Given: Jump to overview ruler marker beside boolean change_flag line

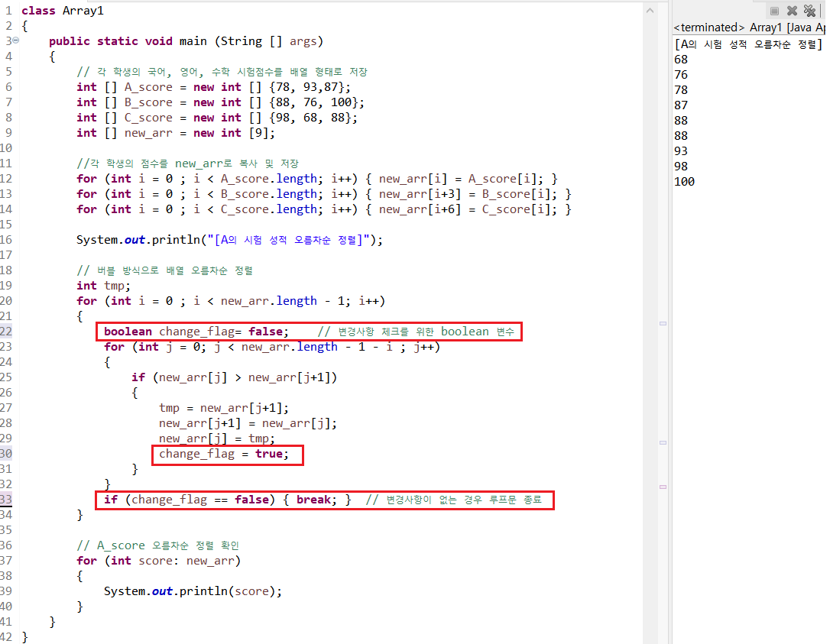Looking at the screenshot, I should click(663, 323).
